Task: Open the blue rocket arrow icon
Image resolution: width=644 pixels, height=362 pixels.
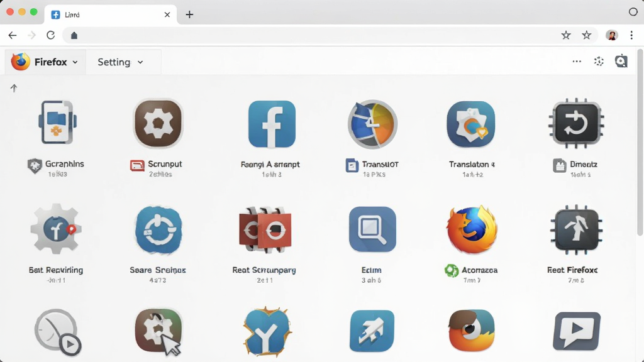Action: pos(372,331)
